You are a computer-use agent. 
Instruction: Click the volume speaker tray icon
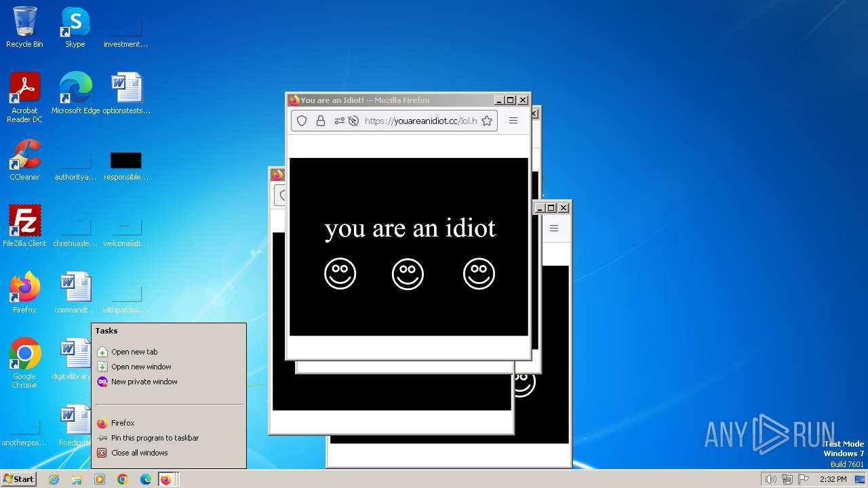coord(770,479)
